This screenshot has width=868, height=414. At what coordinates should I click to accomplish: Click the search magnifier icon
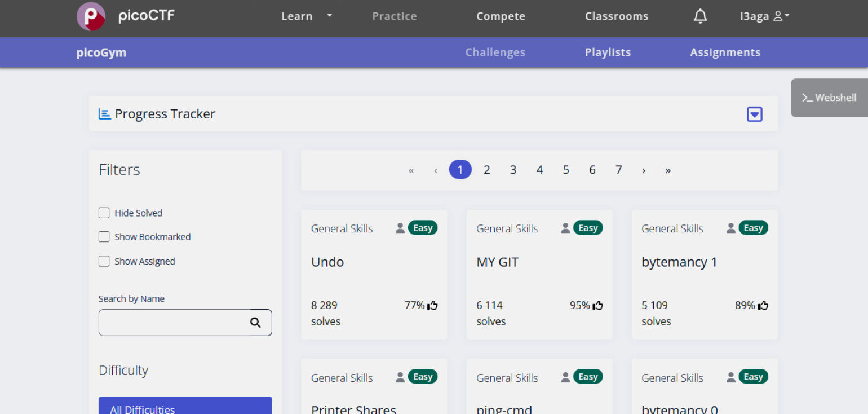pyautogui.click(x=255, y=323)
